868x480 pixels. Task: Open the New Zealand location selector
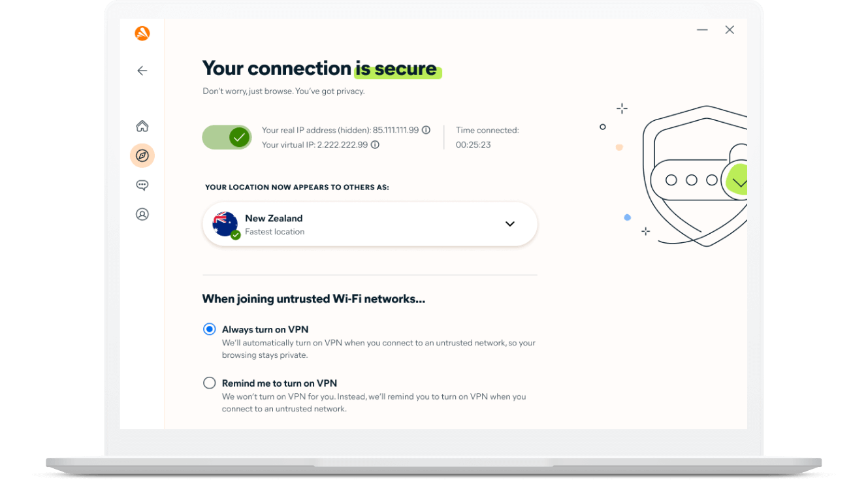(370, 224)
